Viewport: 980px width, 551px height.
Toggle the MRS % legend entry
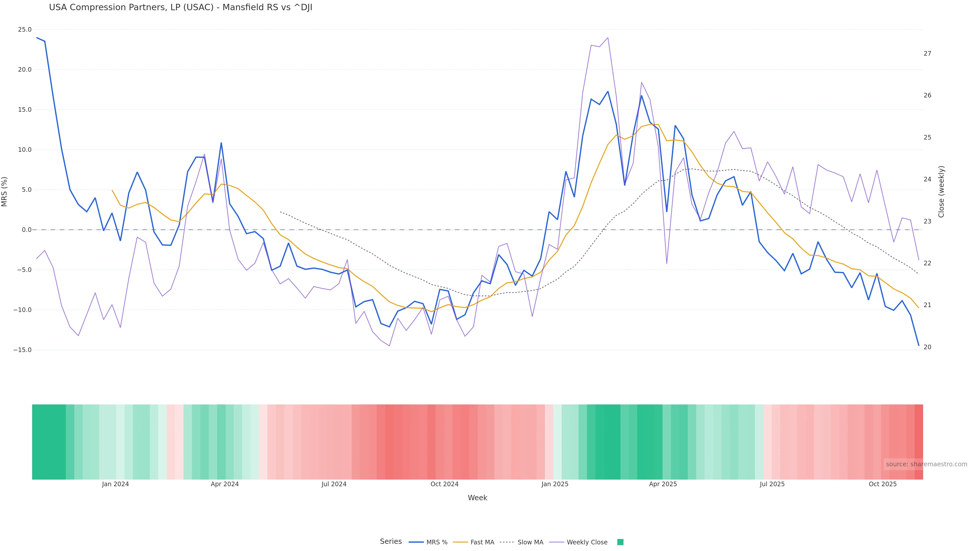tap(437, 542)
